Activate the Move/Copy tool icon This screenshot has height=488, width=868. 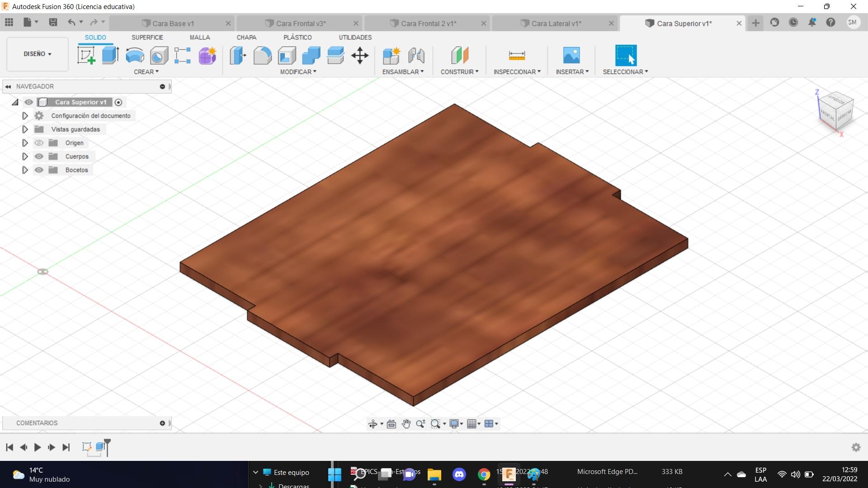pyautogui.click(x=360, y=56)
